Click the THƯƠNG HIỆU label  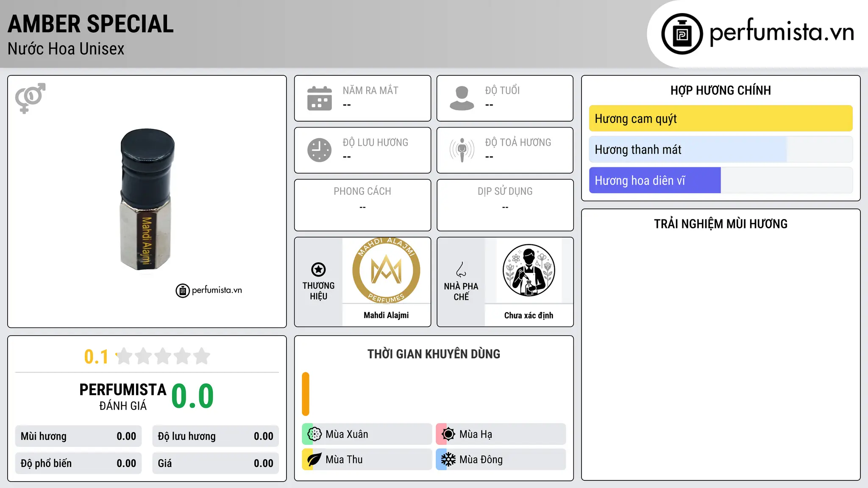tap(318, 291)
